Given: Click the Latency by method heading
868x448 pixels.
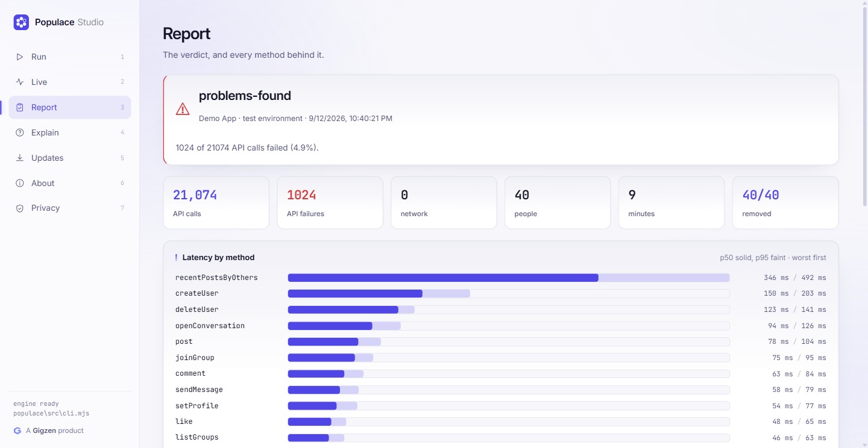Looking at the screenshot, I should [218, 258].
